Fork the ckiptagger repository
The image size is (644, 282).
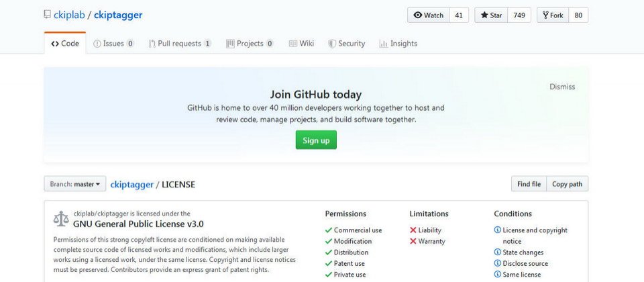(552, 15)
